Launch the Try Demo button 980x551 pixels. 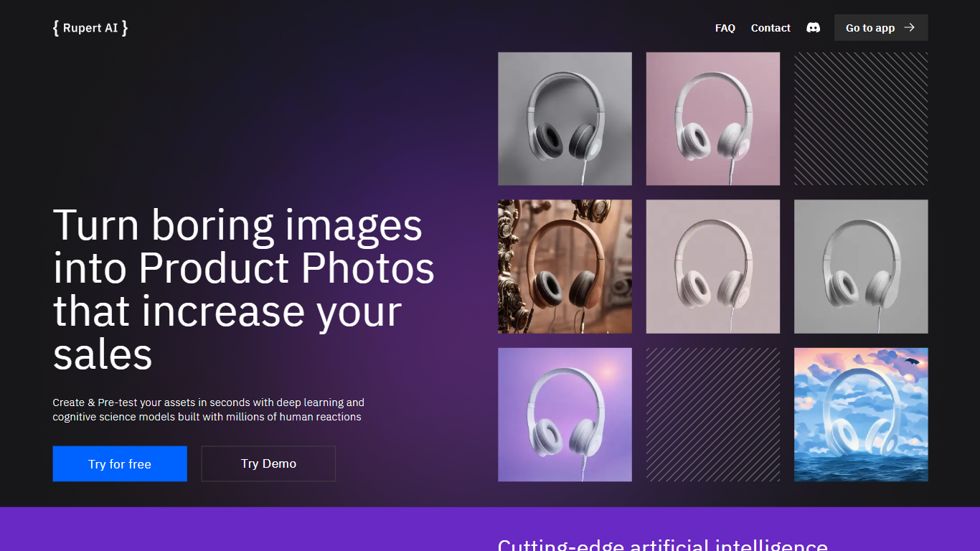pyautogui.click(x=268, y=463)
